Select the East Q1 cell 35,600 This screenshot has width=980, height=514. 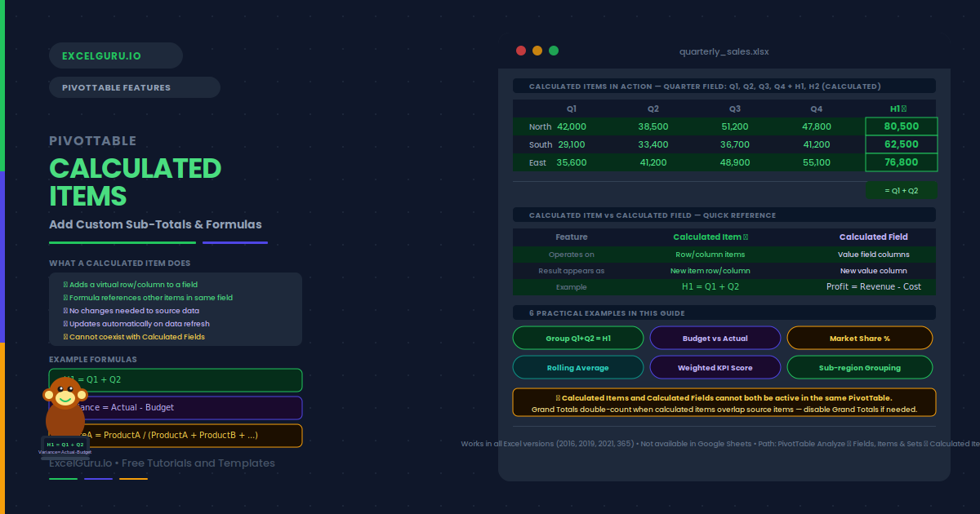(572, 162)
